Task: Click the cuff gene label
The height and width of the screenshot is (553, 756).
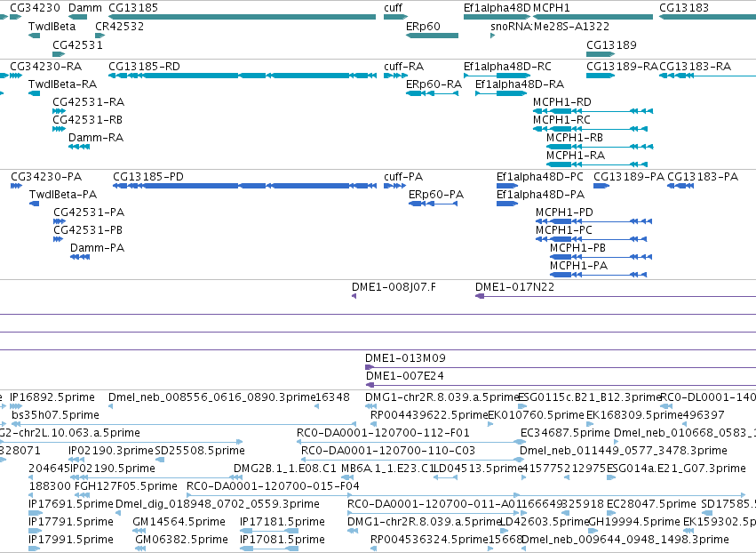Action: (x=393, y=8)
